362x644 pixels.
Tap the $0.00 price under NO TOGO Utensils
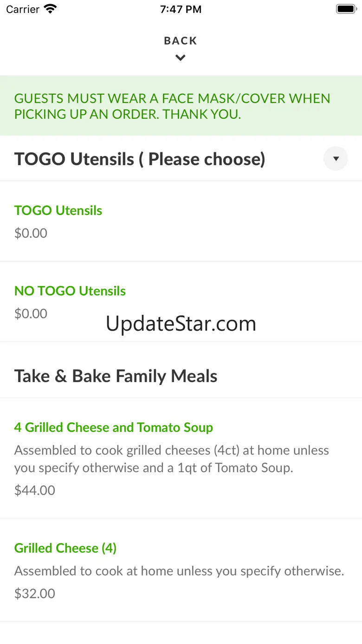(31, 314)
